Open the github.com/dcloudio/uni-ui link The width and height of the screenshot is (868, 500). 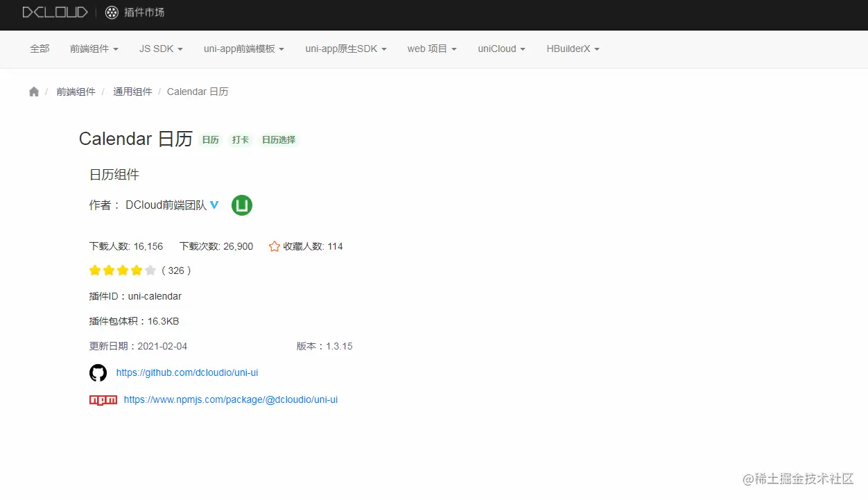click(187, 372)
